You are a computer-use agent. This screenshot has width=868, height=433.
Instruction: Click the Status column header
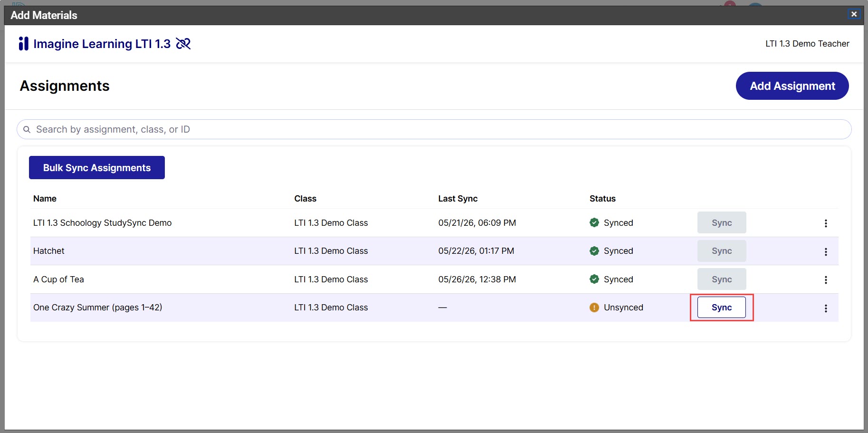pyautogui.click(x=602, y=199)
